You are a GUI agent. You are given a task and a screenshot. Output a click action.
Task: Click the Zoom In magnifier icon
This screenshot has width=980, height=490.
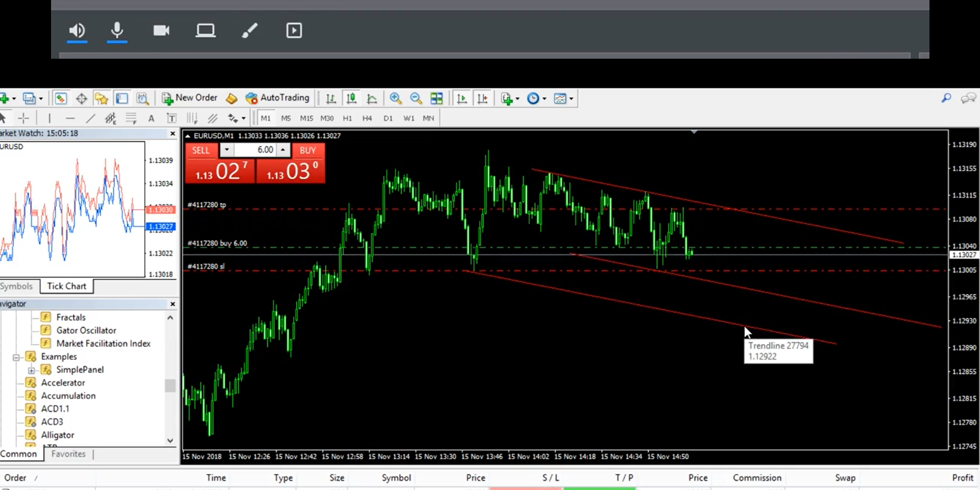(x=396, y=98)
